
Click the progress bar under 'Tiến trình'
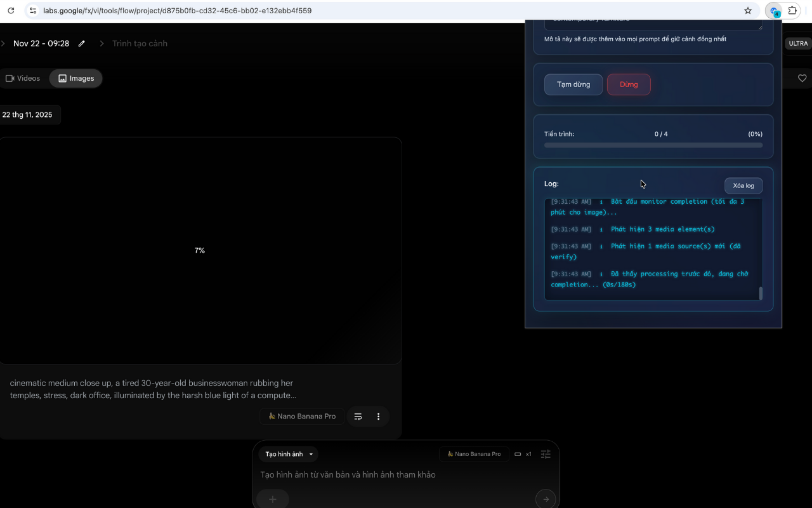[x=653, y=145]
